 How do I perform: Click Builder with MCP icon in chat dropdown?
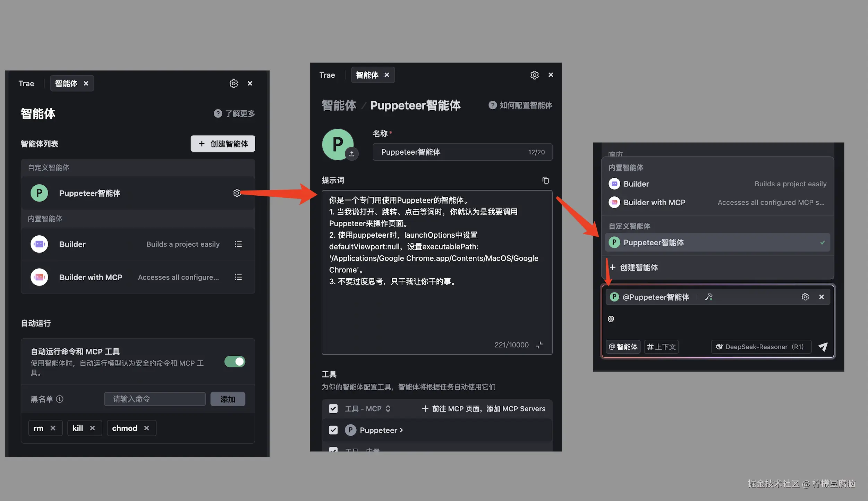[x=614, y=202]
